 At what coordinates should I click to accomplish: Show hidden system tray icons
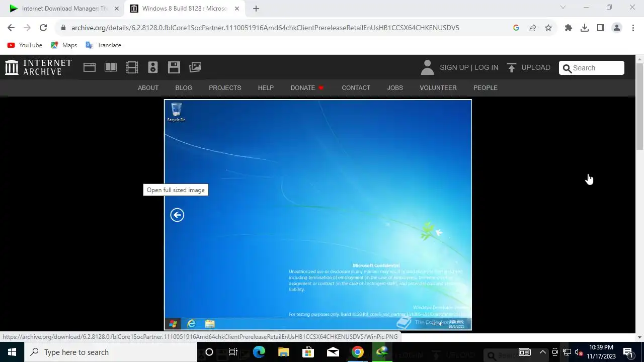(542, 352)
